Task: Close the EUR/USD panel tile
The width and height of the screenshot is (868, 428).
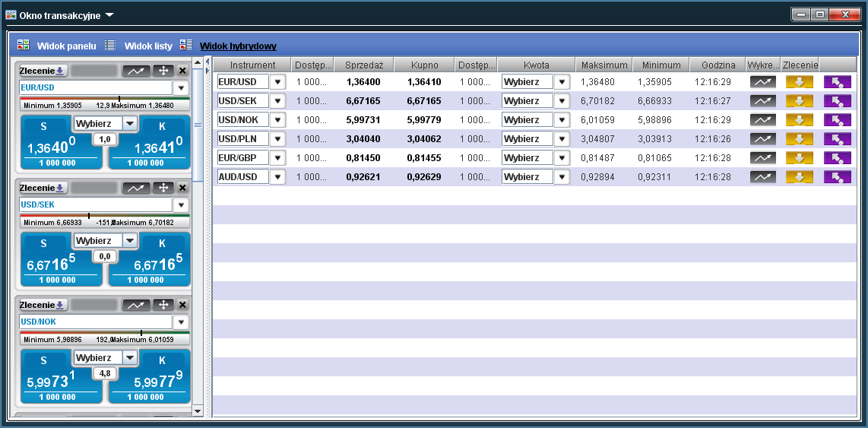Action: pos(182,70)
